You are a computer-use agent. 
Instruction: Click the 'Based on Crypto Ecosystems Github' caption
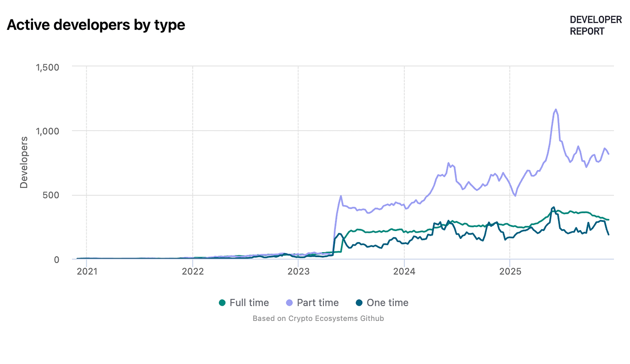[x=318, y=318]
